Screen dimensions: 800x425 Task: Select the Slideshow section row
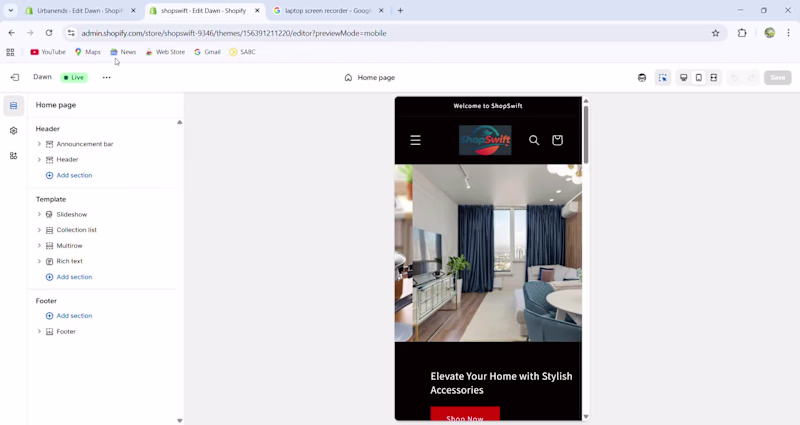(x=106, y=214)
